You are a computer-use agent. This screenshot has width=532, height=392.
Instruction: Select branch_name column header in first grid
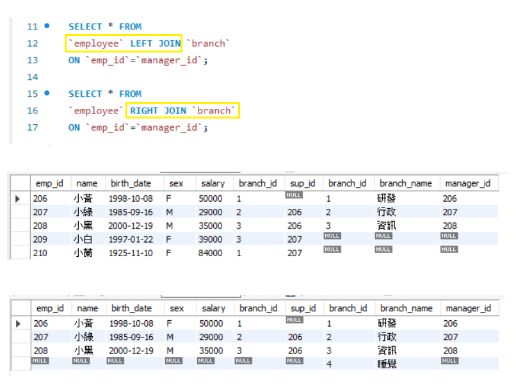click(x=406, y=184)
